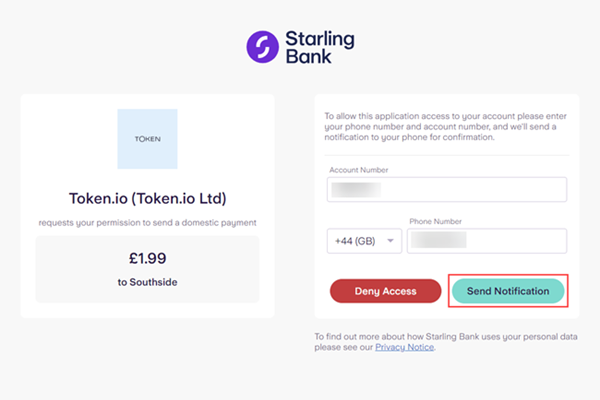
Task: Click the Token logo thumbnail
Action: tap(147, 138)
